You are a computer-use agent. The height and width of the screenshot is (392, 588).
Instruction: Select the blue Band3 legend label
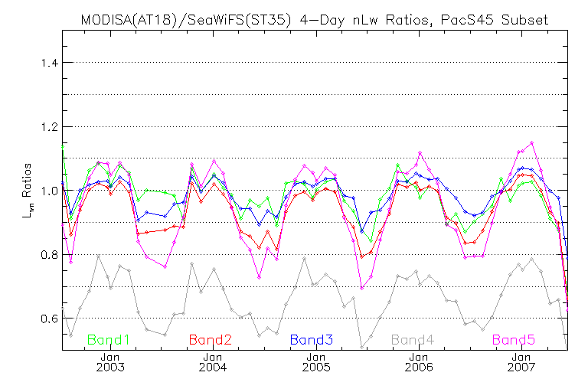[x=312, y=340]
